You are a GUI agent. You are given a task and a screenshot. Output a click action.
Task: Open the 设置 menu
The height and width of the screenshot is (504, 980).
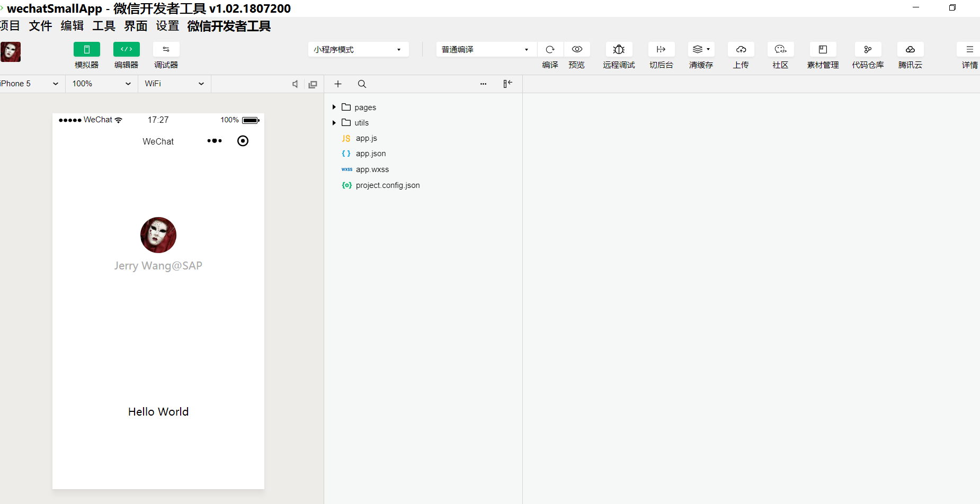click(167, 26)
